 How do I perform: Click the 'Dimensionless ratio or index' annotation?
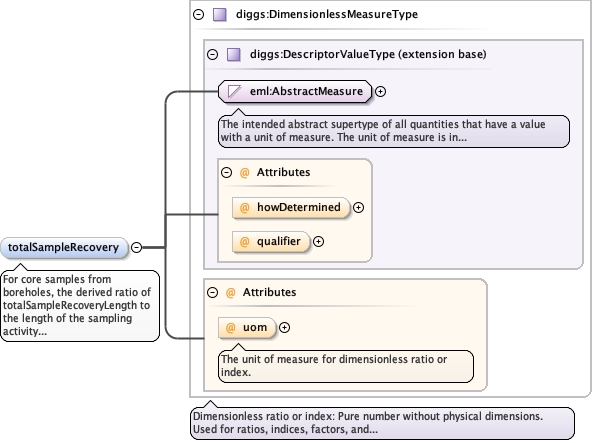[x=382, y=423]
